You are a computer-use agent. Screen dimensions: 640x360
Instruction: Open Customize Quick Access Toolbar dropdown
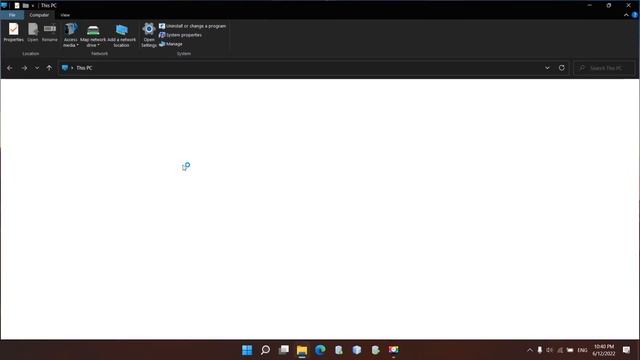click(33, 6)
